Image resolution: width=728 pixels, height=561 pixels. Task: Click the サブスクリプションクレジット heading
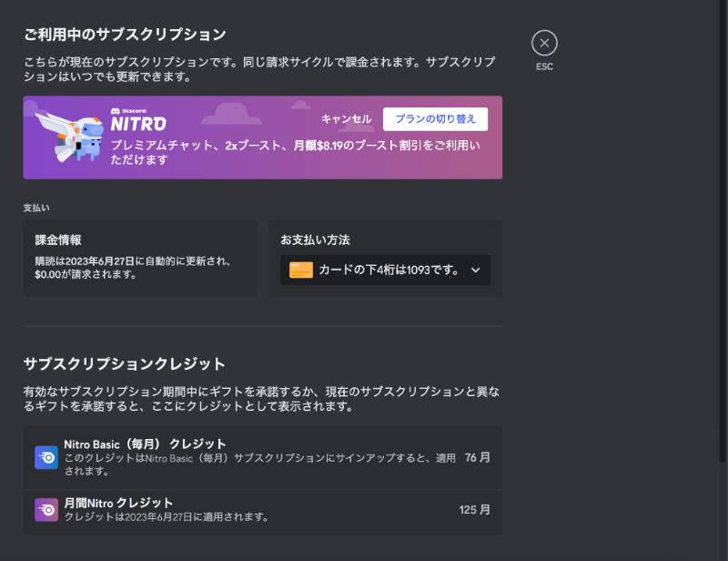(125, 364)
